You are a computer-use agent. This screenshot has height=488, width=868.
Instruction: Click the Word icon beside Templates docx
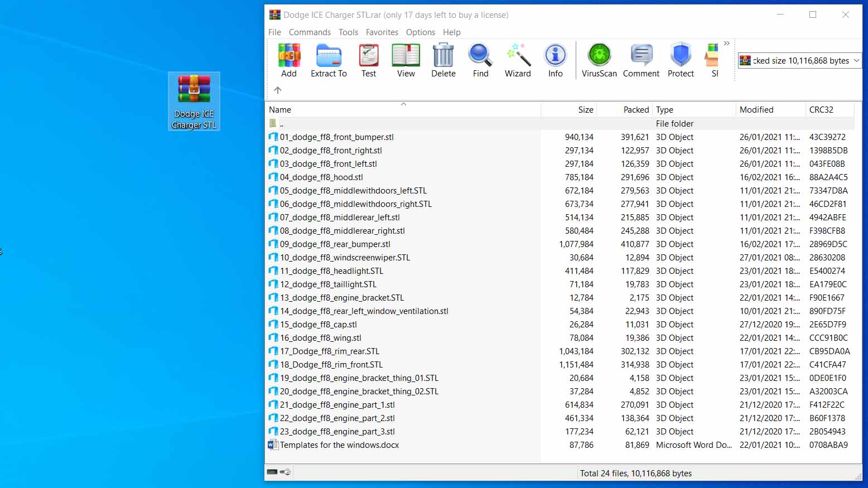click(273, 444)
